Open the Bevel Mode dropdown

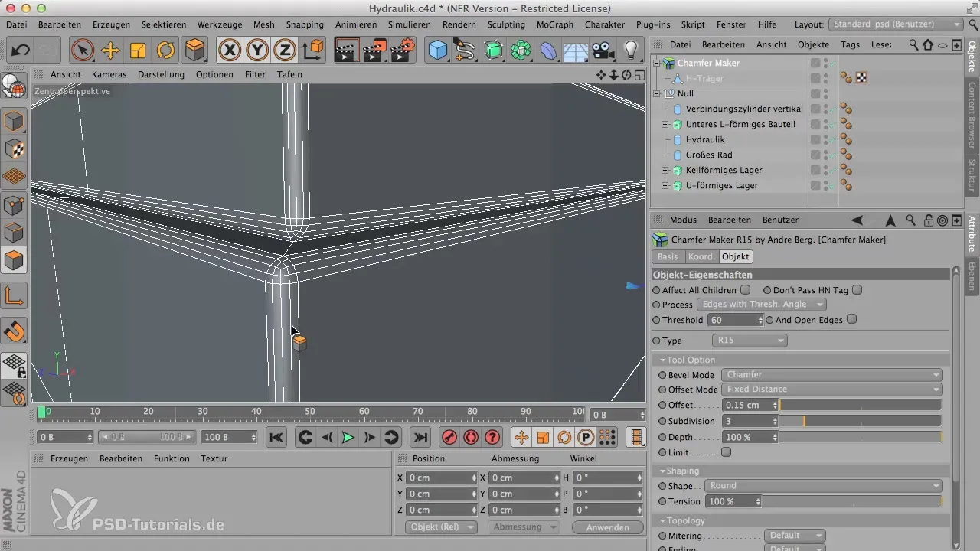[831, 375]
